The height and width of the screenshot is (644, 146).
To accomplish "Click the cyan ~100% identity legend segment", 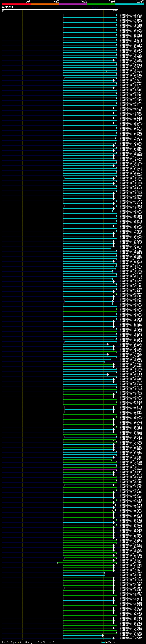I will coord(130,4).
